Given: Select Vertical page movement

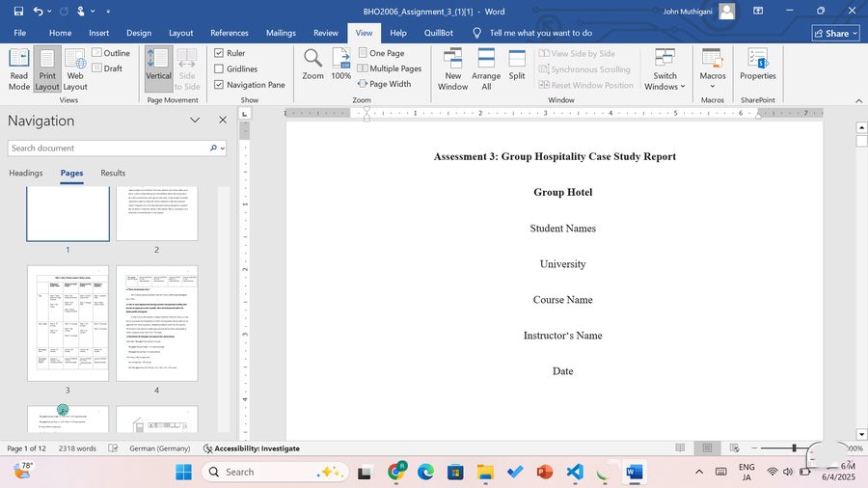Looking at the screenshot, I should [x=158, y=69].
